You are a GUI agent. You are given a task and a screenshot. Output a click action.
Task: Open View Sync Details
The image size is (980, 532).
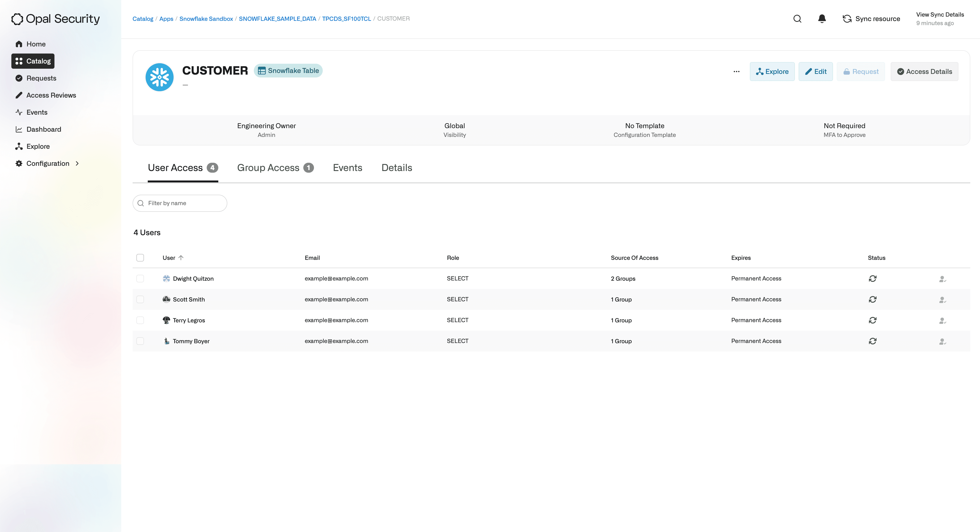point(940,14)
